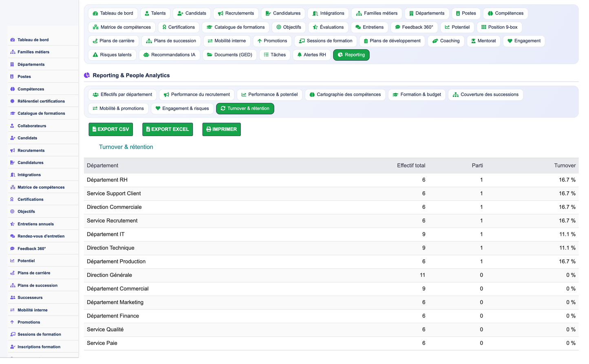The width and height of the screenshot is (589, 364).
Task: Click the Export Excel button
Action: 168,129
